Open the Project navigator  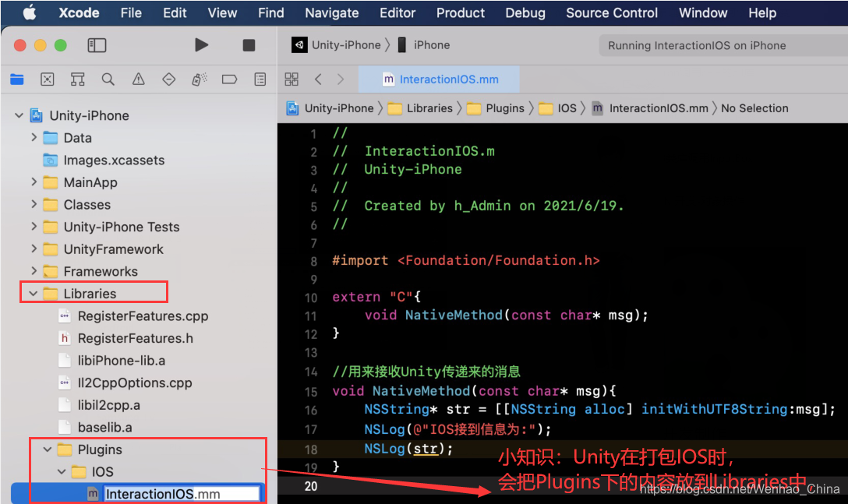pyautogui.click(x=17, y=79)
